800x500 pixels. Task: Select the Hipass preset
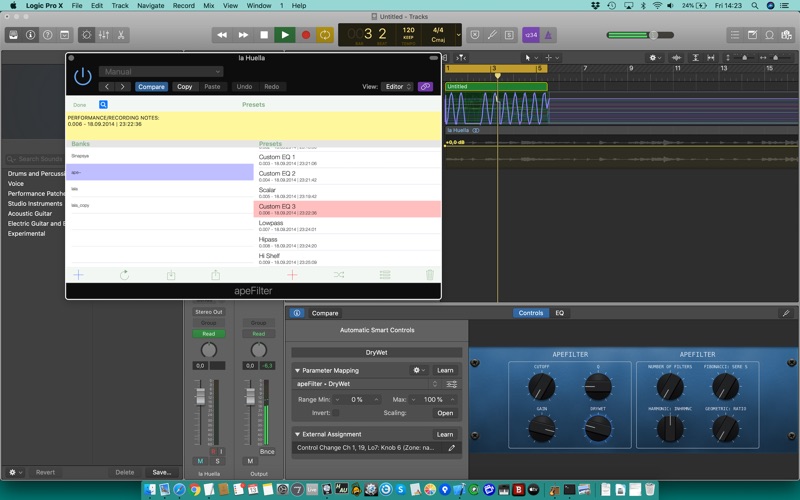click(x=347, y=242)
